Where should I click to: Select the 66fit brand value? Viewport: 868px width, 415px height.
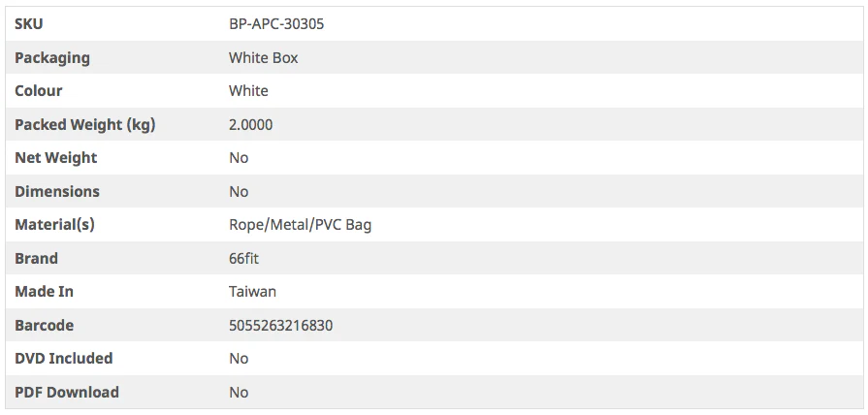pos(243,259)
